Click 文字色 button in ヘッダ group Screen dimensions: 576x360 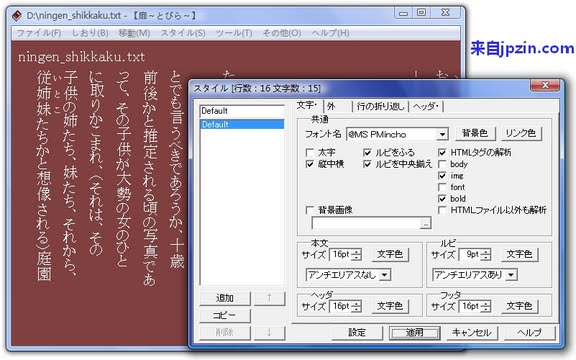pos(390,306)
